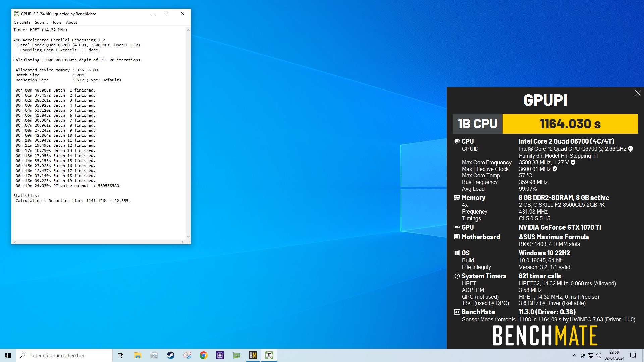Open the clock showing 22:59
Viewport: 644px width, 362px height.
(614, 355)
